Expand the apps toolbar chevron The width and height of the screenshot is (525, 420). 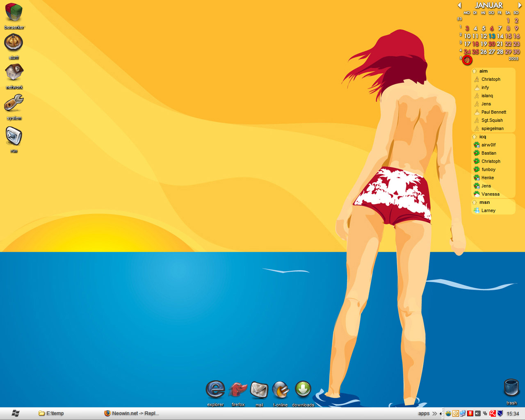coord(435,413)
